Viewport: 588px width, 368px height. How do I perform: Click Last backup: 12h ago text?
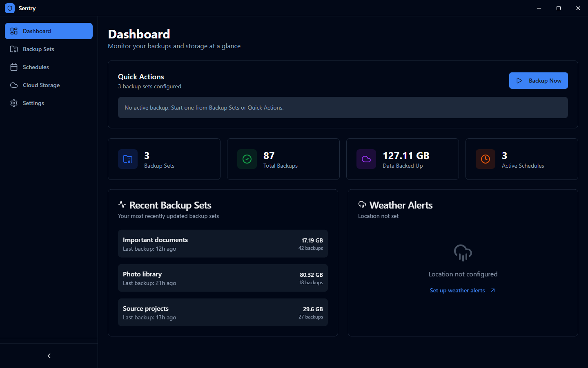coord(149,249)
